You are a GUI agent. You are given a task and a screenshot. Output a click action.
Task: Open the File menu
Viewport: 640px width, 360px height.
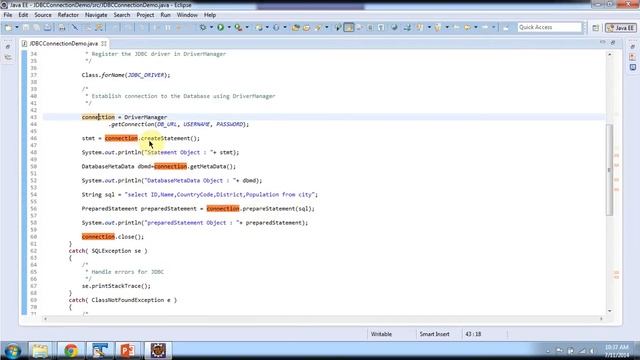tap(8, 15)
